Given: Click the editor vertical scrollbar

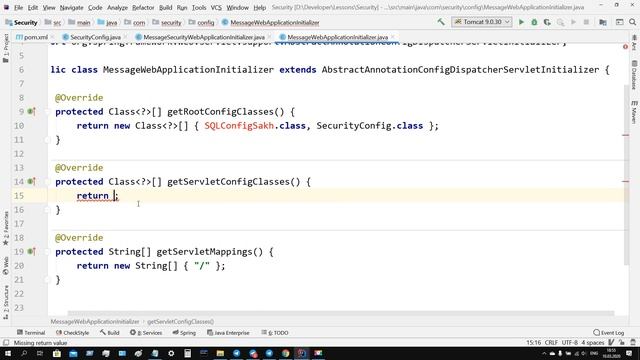Looking at the screenshot, I should click(627, 175).
